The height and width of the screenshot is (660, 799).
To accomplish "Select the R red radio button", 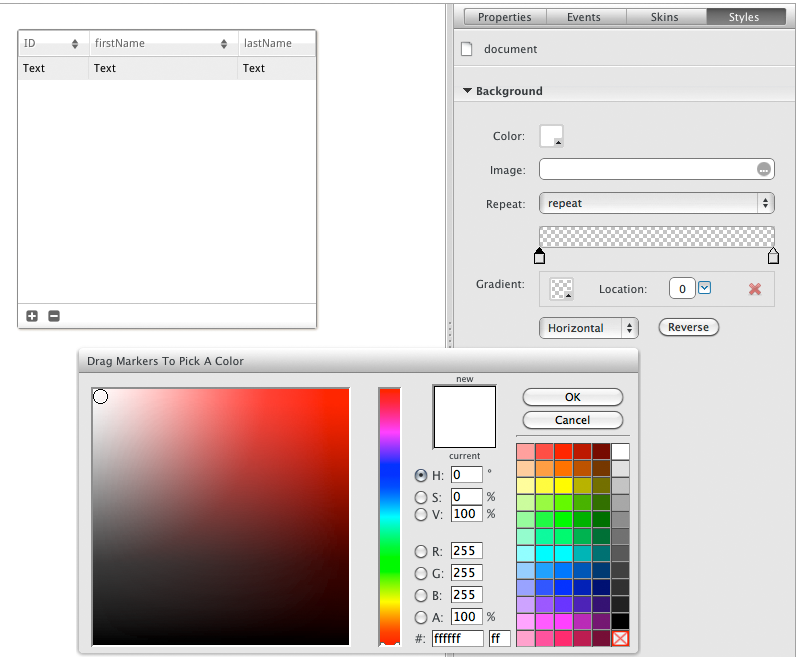I will [421, 551].
